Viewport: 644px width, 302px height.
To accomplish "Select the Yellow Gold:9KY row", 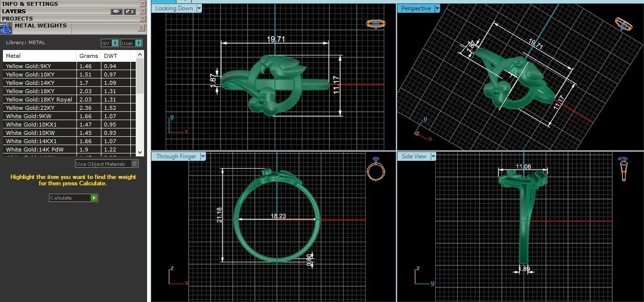I will click(x=70, y=66).
